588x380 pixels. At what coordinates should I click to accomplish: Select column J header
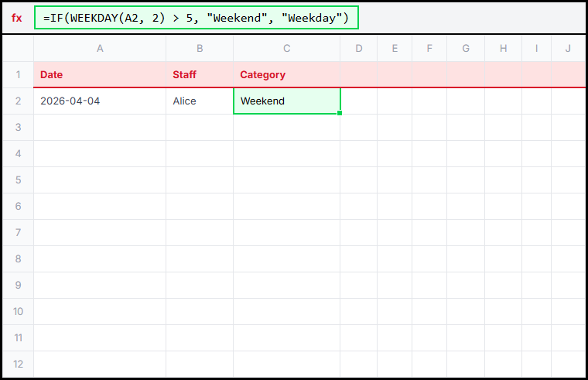pyautogui.click(x=568, y=49)
